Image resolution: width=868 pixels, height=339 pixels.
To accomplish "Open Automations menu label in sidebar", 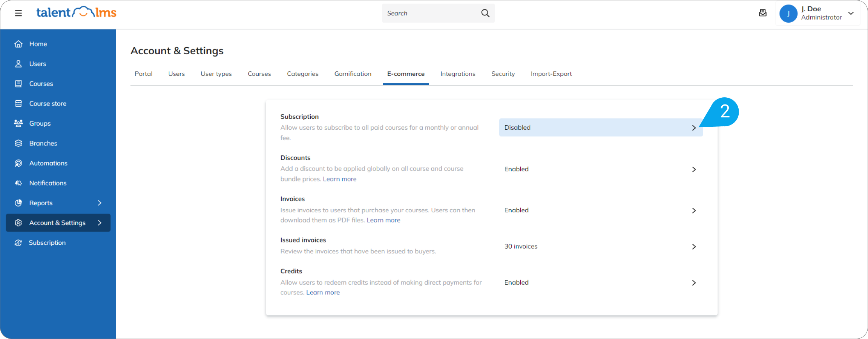I will click(x=48, y=163).
